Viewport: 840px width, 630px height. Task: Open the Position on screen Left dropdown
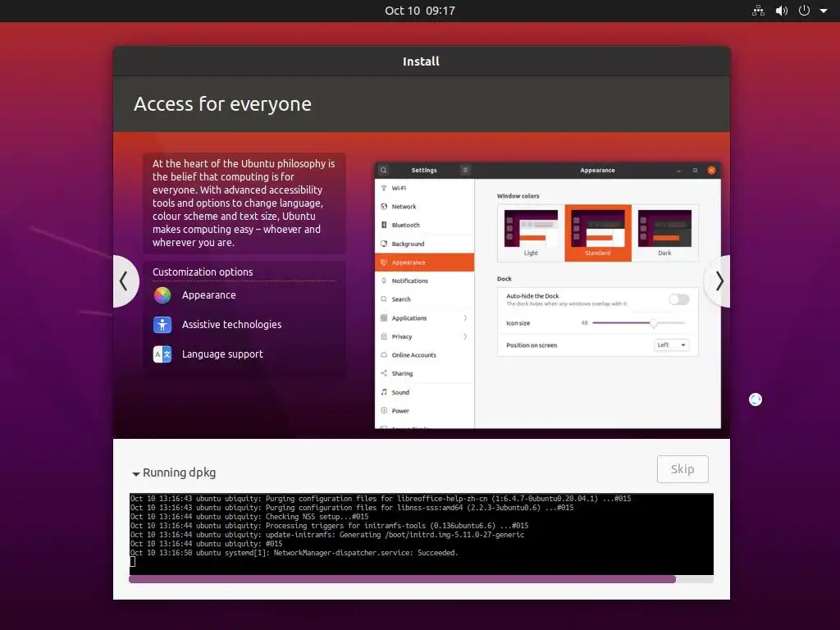pyautogui.click(x=671, y=345)
